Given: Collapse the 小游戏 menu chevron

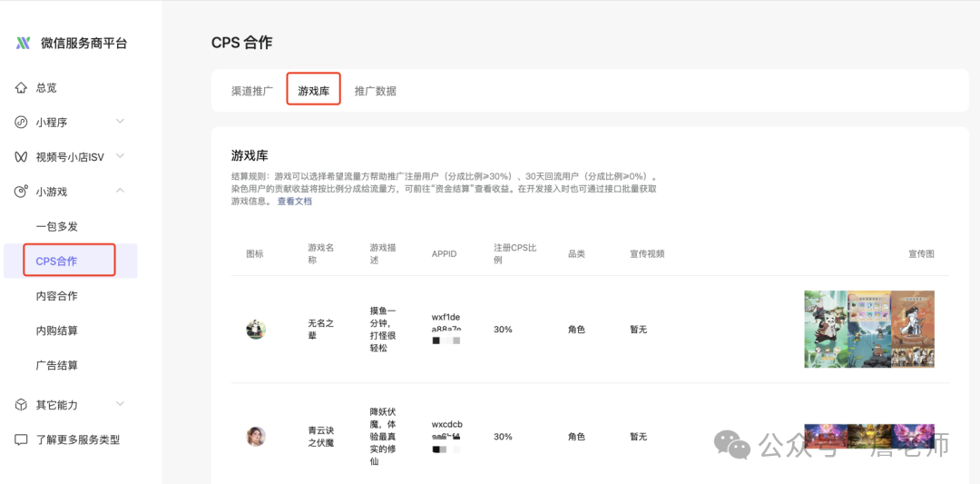Looking at the screenshot, I should point(120,190).
